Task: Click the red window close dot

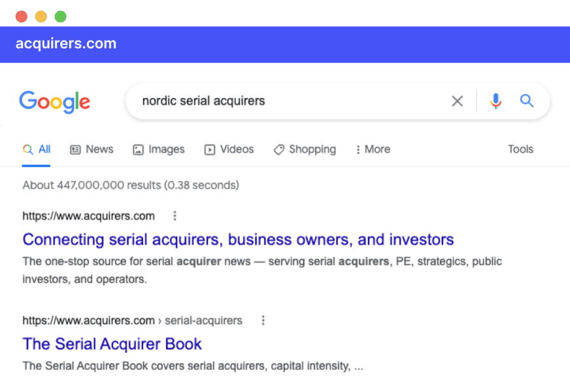Action: (22, 16)
